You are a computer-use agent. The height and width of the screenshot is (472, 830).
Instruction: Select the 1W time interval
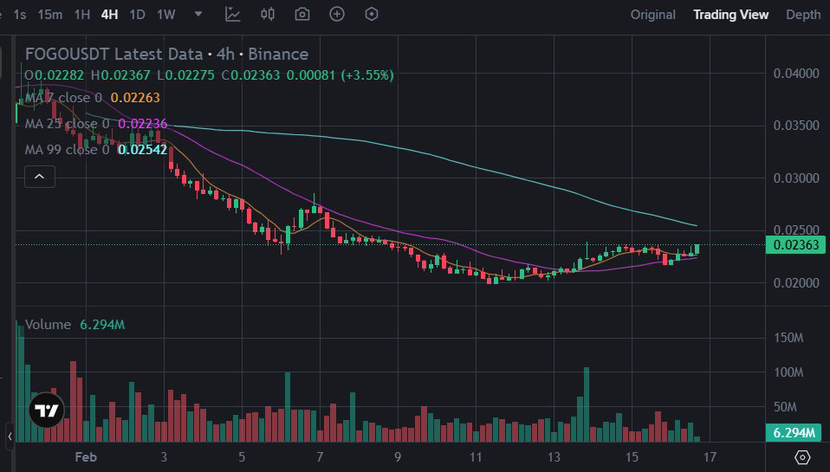[x=166, y=15]
